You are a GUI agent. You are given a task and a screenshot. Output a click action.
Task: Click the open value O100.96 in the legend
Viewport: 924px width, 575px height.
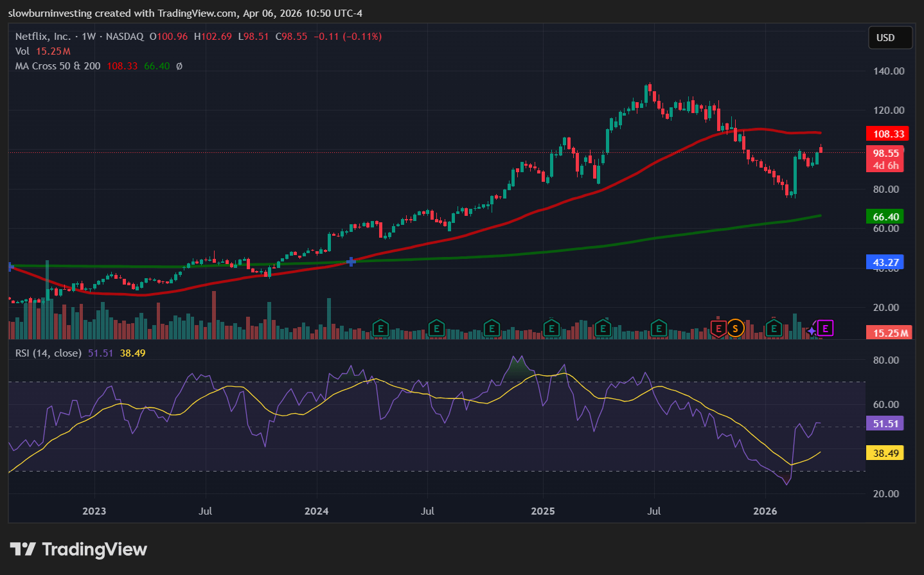[x=169, y=37]
